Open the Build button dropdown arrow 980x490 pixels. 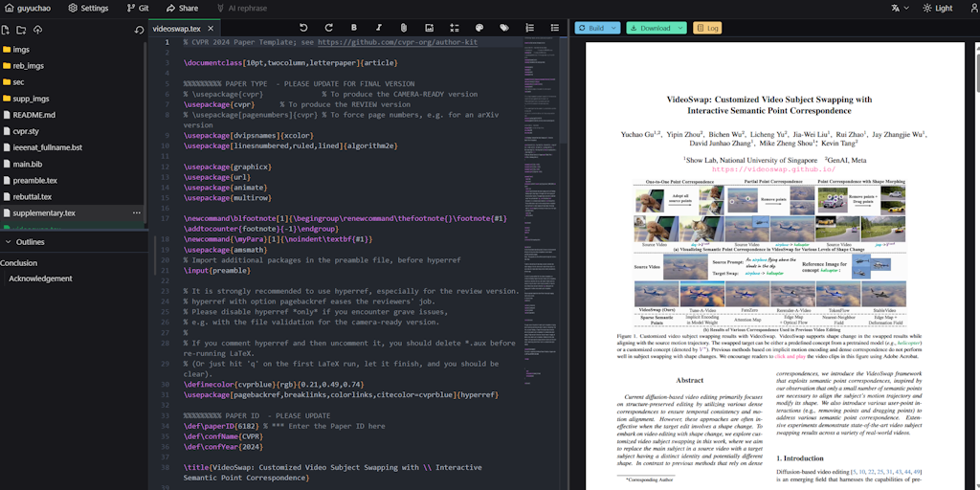pos(613,28)
